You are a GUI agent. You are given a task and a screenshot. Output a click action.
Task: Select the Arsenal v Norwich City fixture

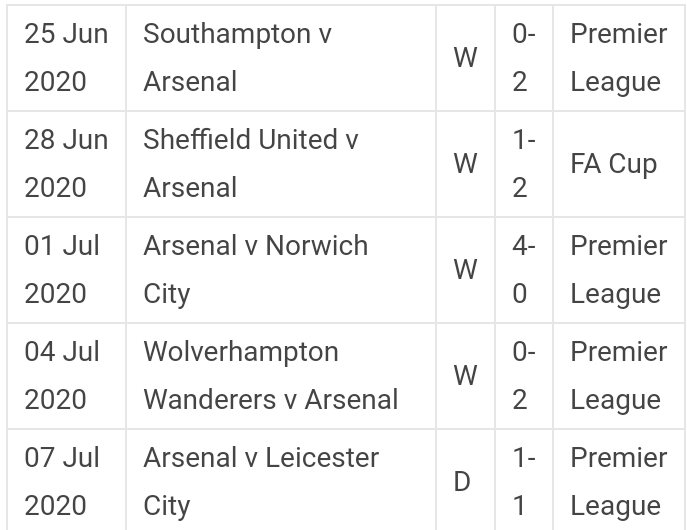click(255, 270)
